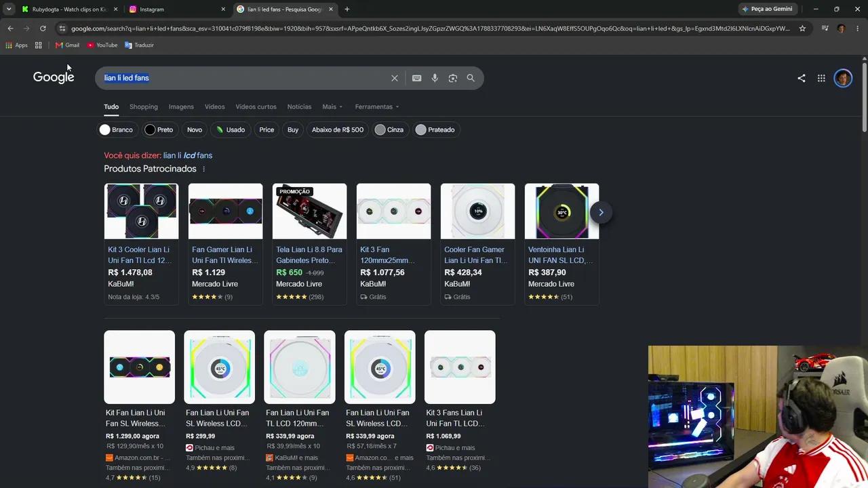
Task: Toggle the Branco color filter chip
Action: point(117,129)
